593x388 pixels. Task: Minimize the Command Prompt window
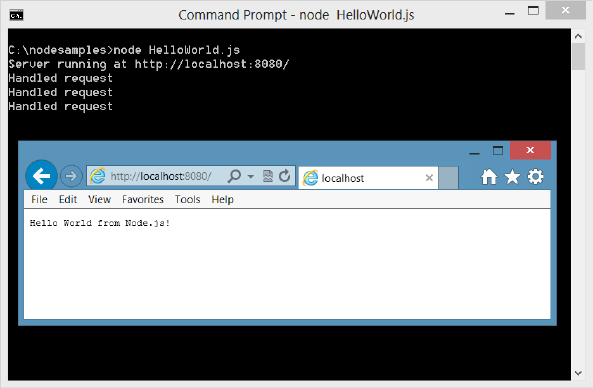(510, 14)
